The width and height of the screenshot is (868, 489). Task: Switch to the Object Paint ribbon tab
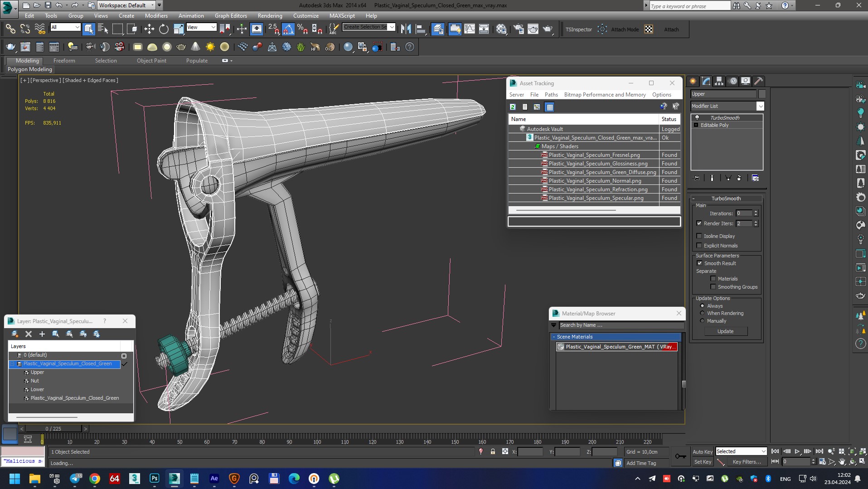(151, 61)
